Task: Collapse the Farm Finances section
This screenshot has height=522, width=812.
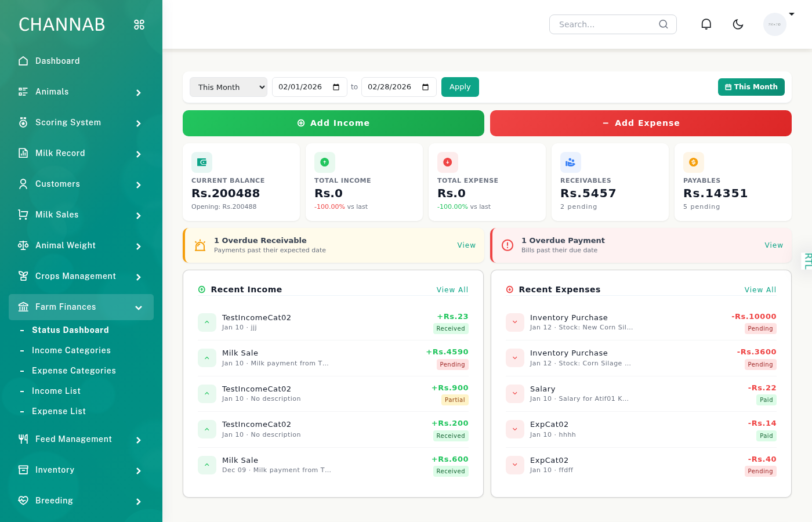Action: (139, 307)
